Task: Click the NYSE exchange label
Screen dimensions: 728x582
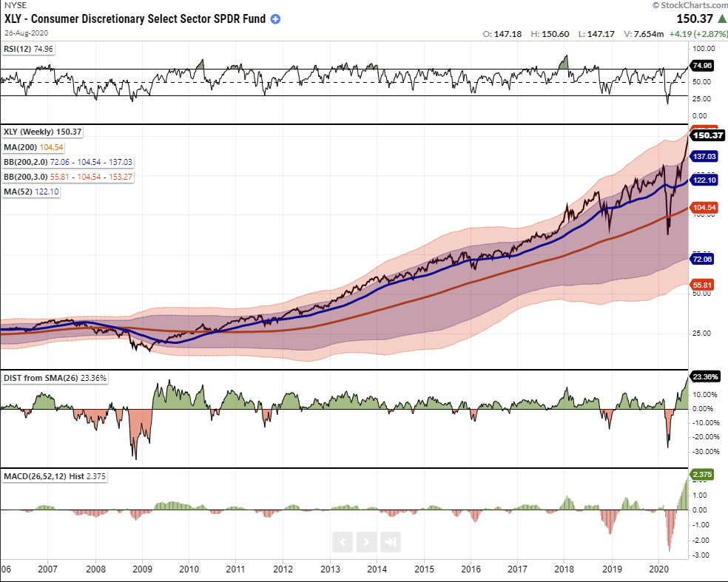Action: 16,5
